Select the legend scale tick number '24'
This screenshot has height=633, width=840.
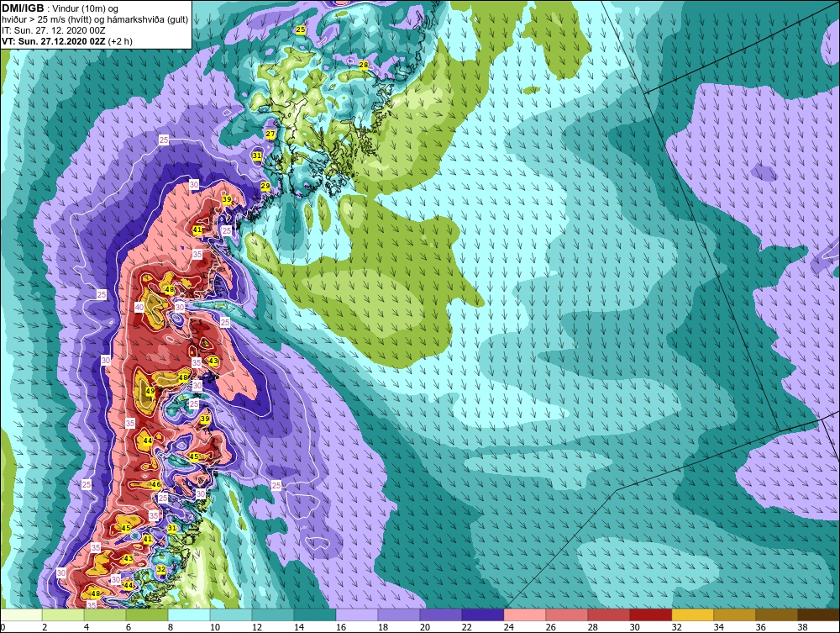click(x=508, y=627)
